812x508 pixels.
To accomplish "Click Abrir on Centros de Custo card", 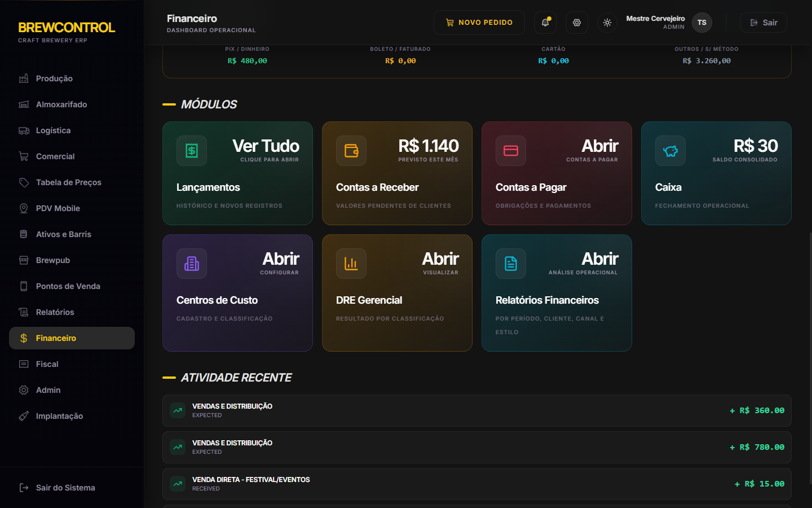I will coord(281,259).
